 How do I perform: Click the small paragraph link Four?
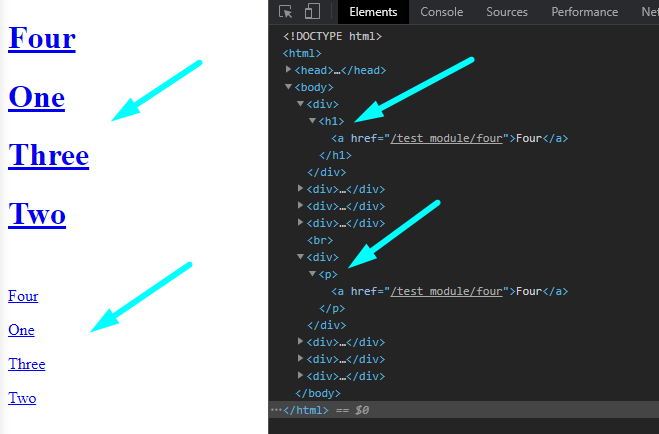coord(23,296)
